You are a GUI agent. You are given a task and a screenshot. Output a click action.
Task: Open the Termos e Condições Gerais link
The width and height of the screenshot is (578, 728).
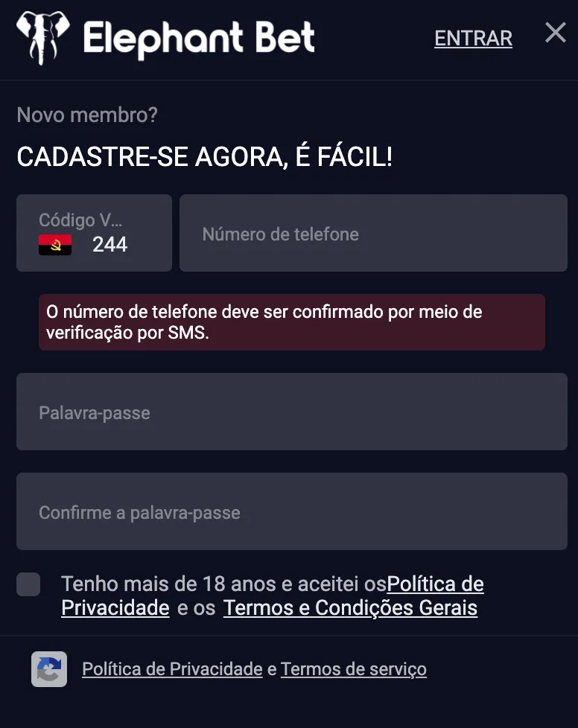[350, 607]
